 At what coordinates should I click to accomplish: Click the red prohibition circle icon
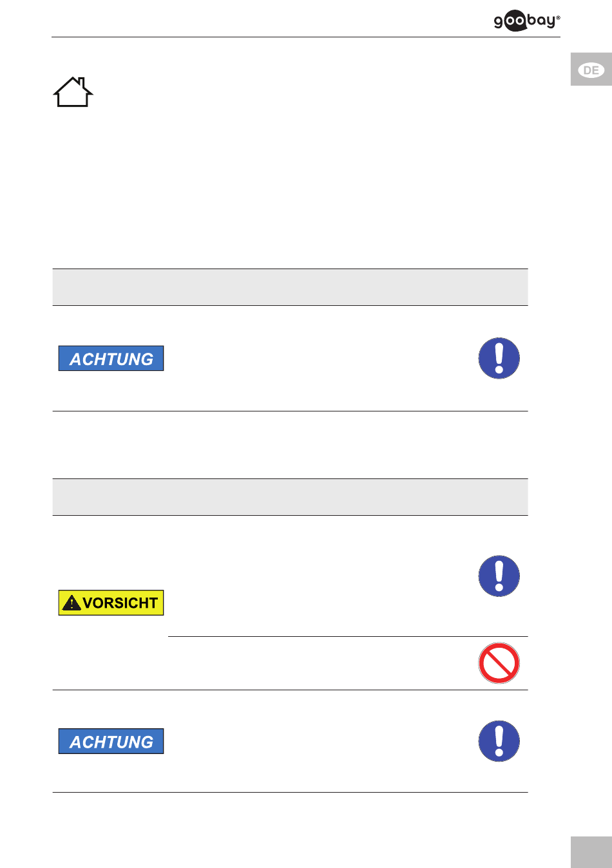point(499,663)
